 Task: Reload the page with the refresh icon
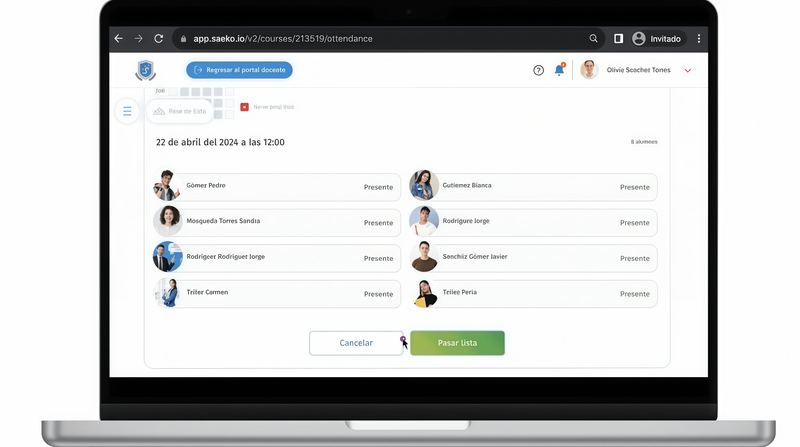tap(159, 39)
